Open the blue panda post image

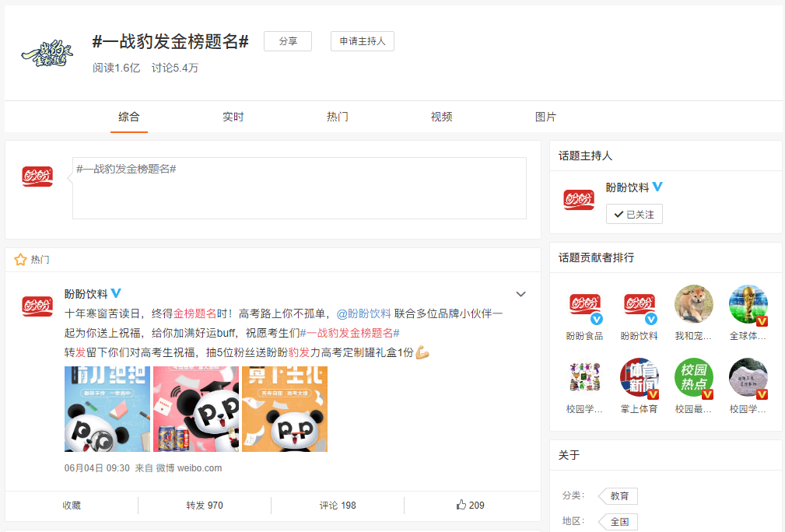tap(107, 409)
